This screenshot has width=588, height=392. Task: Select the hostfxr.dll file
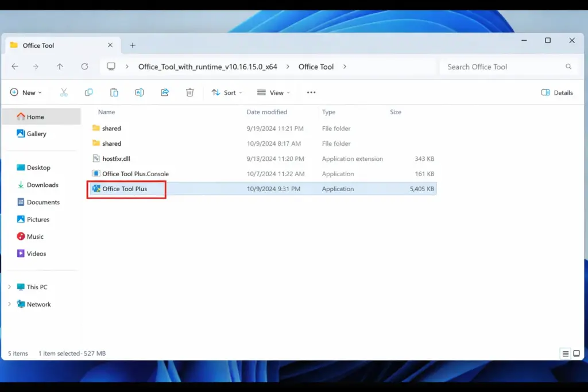115,158
